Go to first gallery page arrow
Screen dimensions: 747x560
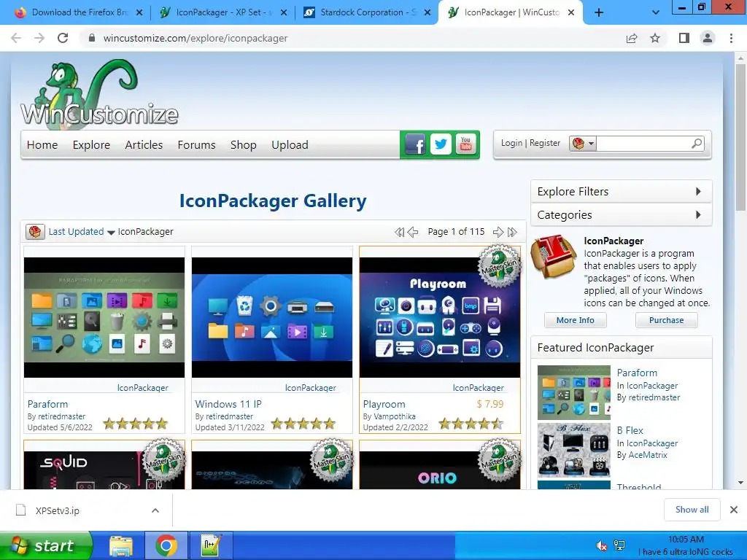[400, 232]
